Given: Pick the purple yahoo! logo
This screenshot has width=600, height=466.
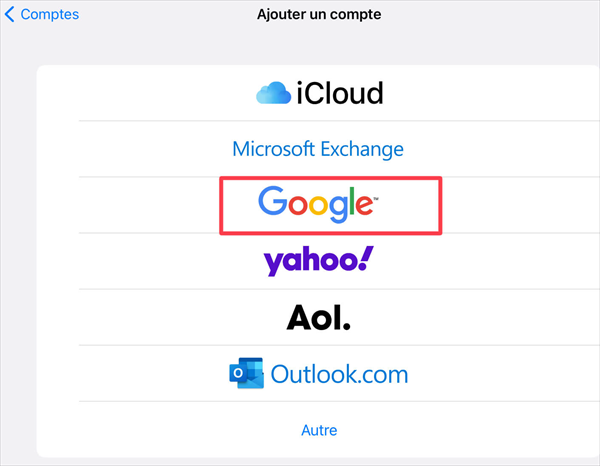Looking at the screenshot, I should (x=318, y=261).
